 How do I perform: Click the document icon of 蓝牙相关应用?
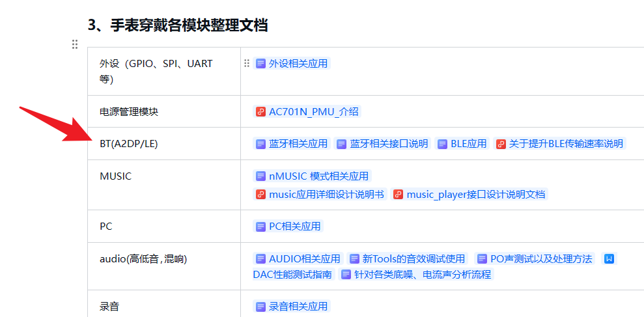(x=260, y=144)
